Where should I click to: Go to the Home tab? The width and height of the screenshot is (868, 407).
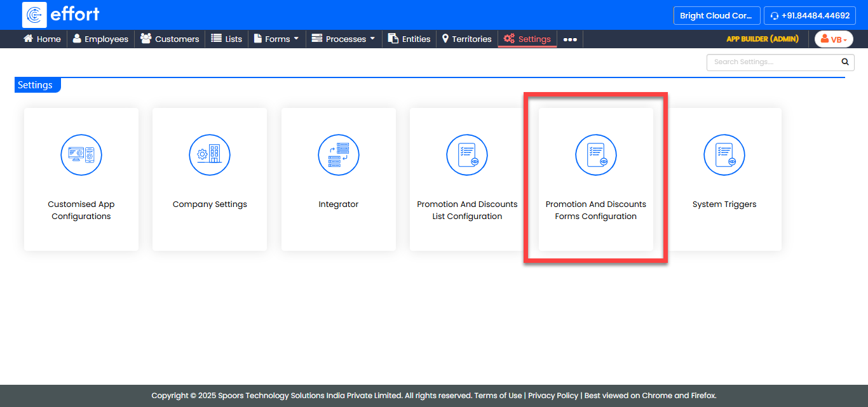tap(42, 39)
